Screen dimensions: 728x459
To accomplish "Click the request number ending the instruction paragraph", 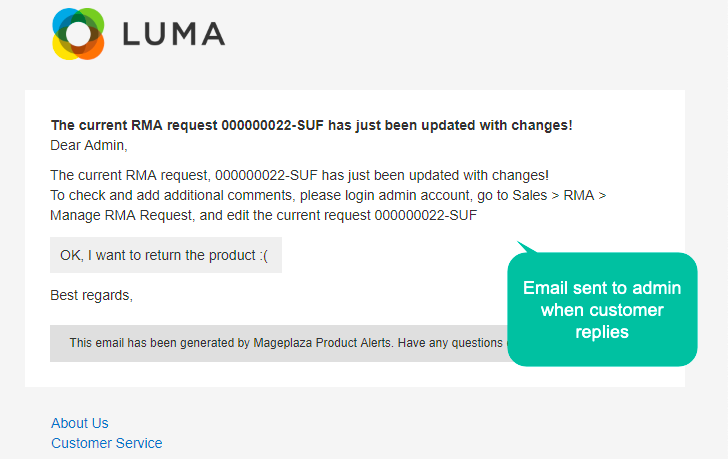I will pos(426,215).
